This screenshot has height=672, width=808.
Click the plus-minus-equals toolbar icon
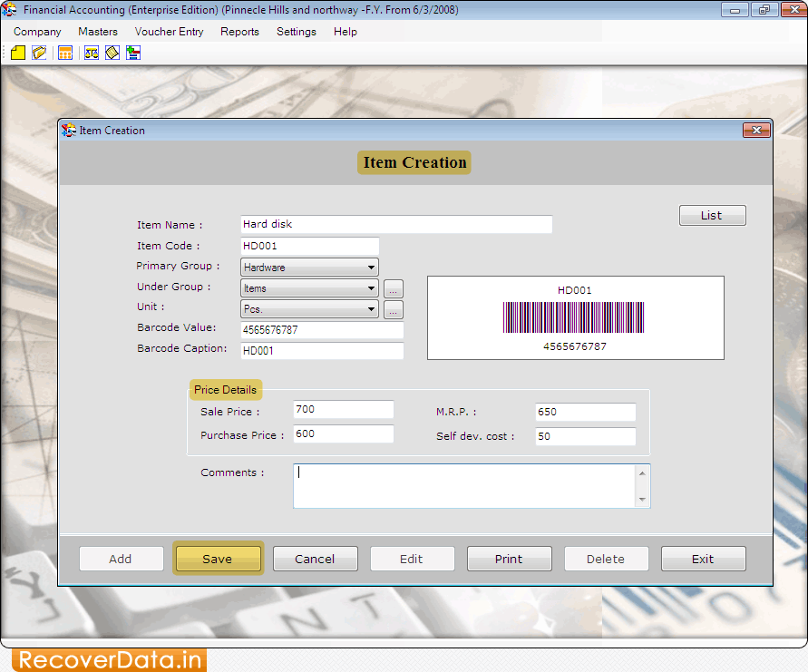(133, 53)
